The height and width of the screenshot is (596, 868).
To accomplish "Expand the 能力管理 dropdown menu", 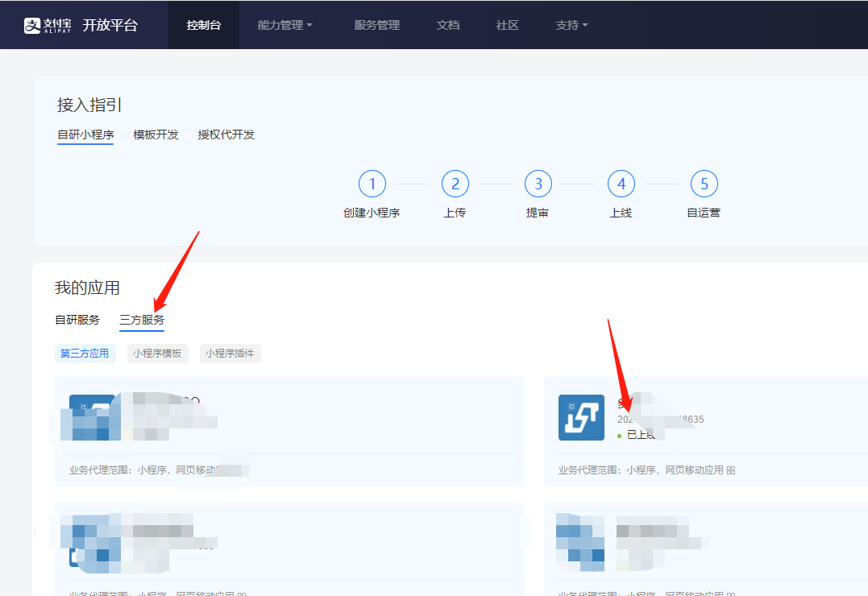I will [x=285, y=26].
